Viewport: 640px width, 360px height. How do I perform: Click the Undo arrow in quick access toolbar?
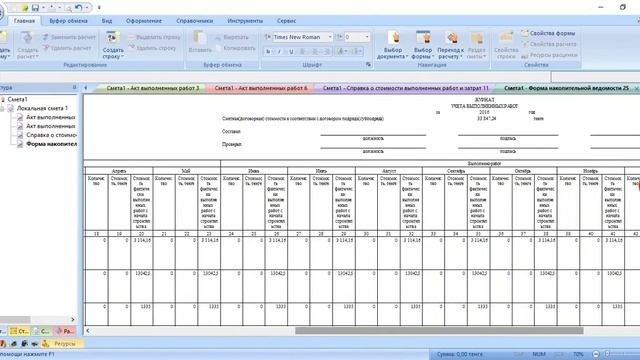(x=78, y=8)
